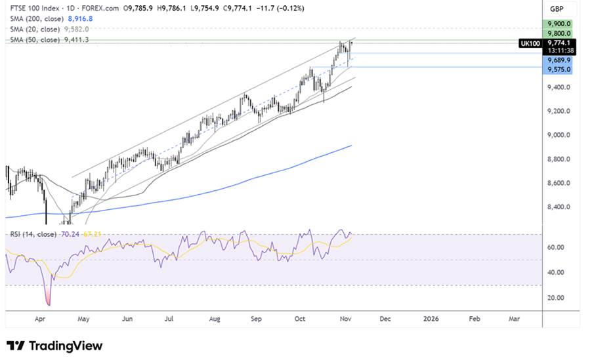Click the 9,900.0 green price level tag
Screen dimensions: 592x364
click(558, 24)
